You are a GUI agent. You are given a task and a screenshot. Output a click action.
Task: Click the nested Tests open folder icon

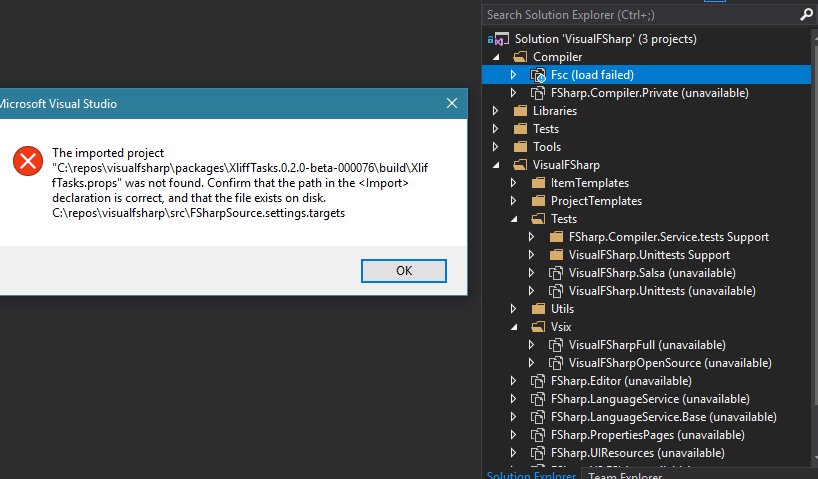pos(538,219)
